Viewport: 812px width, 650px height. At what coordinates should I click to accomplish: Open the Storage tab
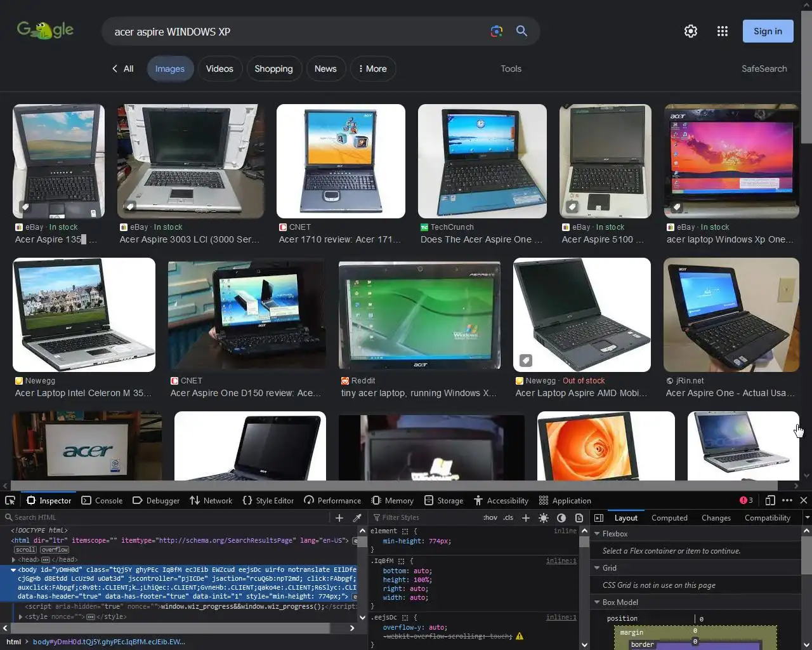[444, 500]
